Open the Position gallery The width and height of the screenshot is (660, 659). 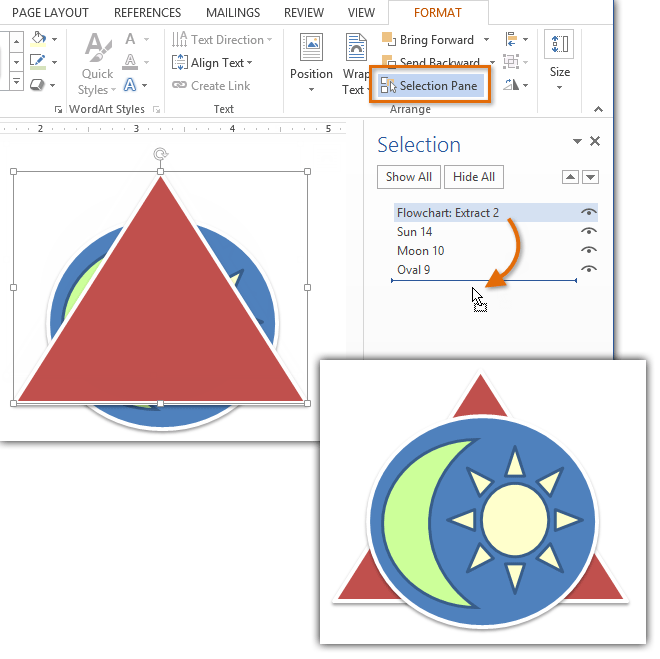click(311, 63)
